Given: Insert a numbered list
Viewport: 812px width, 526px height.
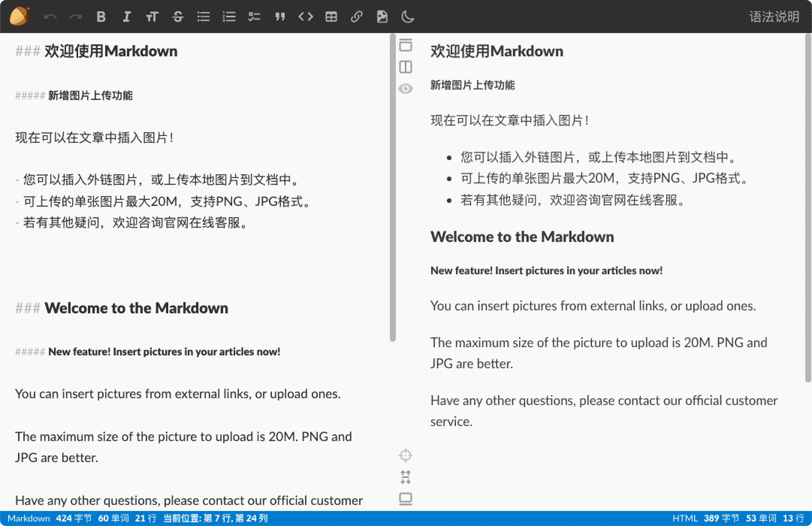Looking at the screenshot, I should pos(229,17).
